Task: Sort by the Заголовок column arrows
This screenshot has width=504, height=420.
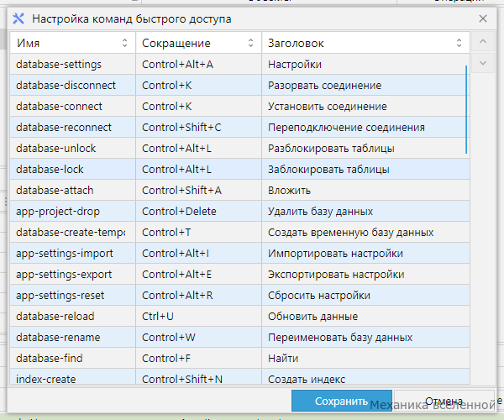Action: click(x=459, y=43)
